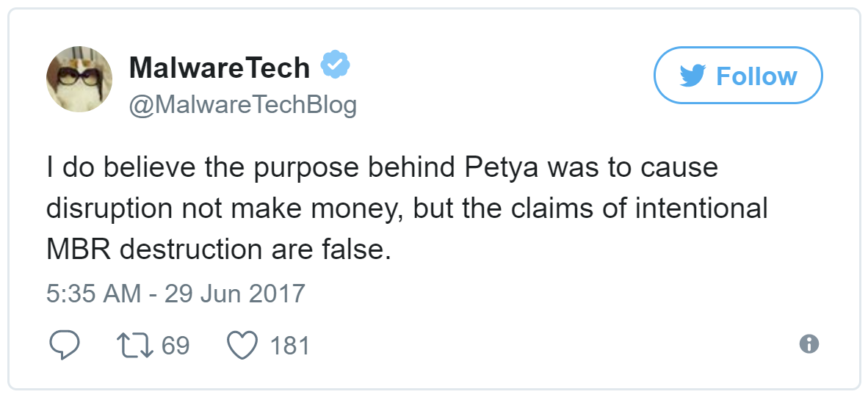Click the 5:35 AM time text

click(93, 294)
